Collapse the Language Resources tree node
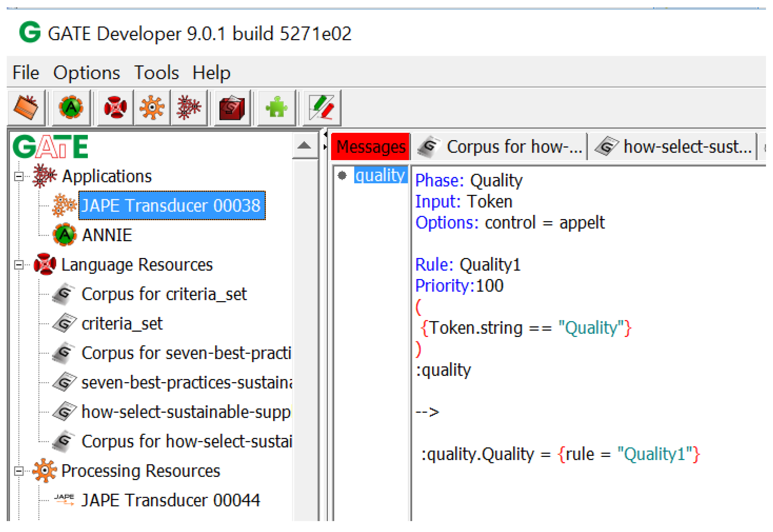This screenshot has width=773, height=532. (x=19, y=265)
